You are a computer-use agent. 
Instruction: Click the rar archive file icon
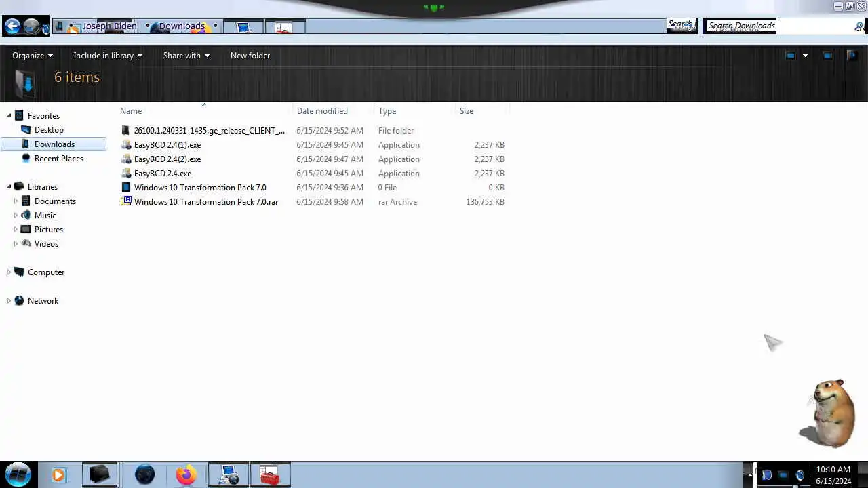125,201
